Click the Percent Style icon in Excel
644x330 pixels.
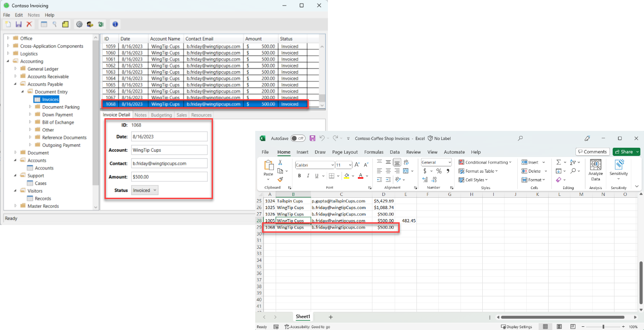pos(439,171)
